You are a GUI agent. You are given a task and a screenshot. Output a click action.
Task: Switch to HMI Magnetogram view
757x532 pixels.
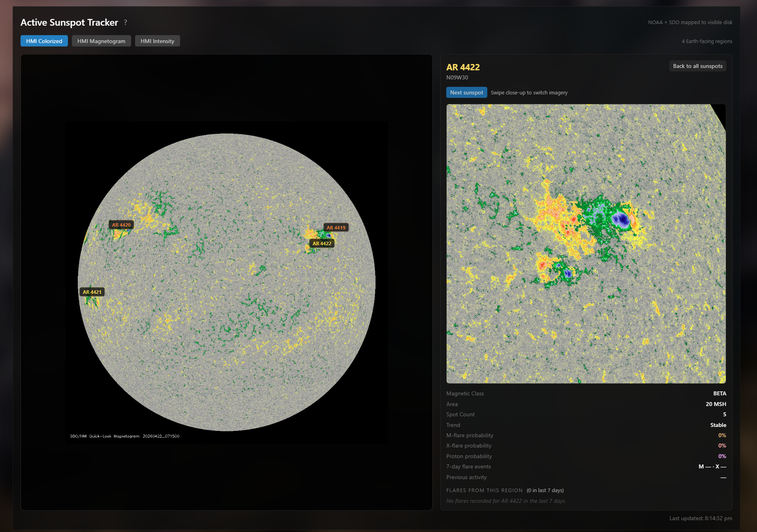[101, 41]
